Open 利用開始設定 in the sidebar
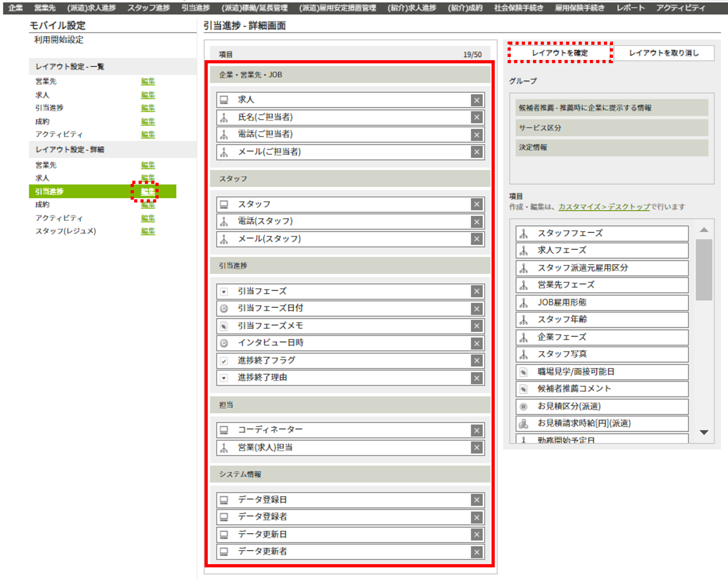This screenshot has height=580, width=728. [x=59, y=40]
